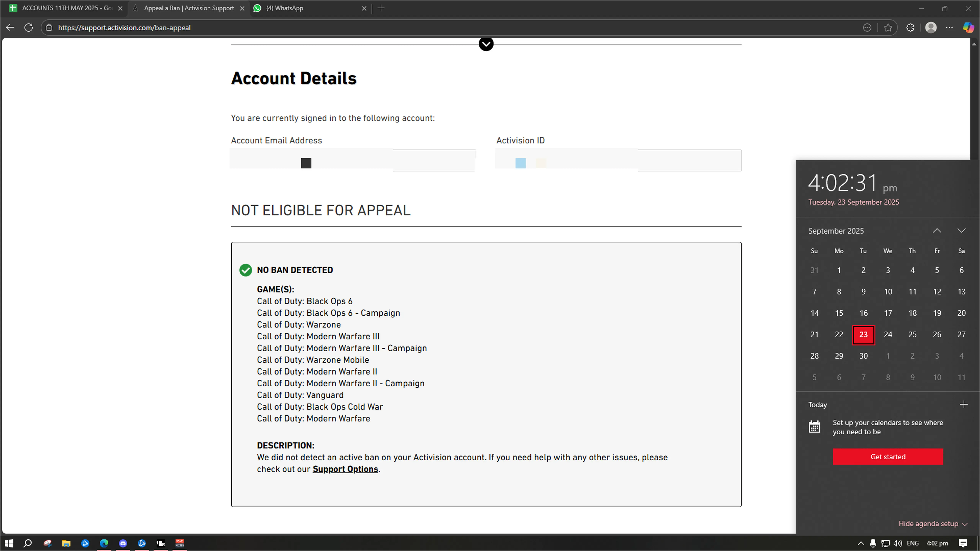
Task: Click the Activision ID field
Action: (619, 160)
